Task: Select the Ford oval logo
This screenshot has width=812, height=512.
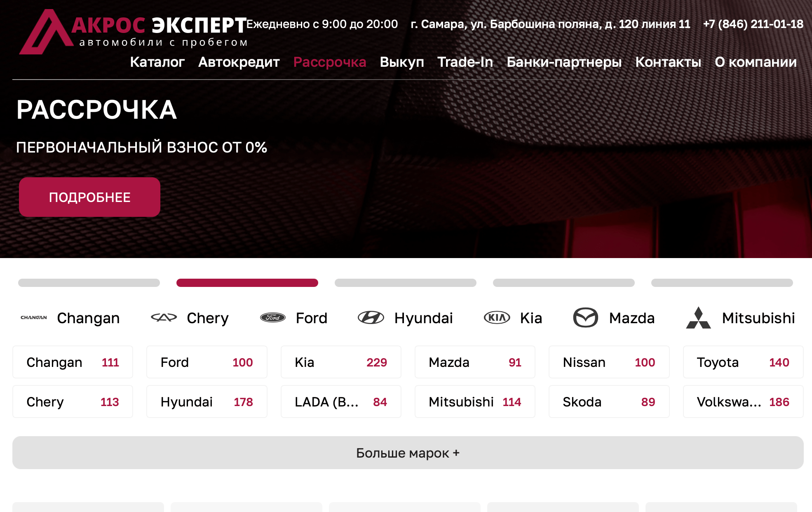Action: (x=273, y=317)
